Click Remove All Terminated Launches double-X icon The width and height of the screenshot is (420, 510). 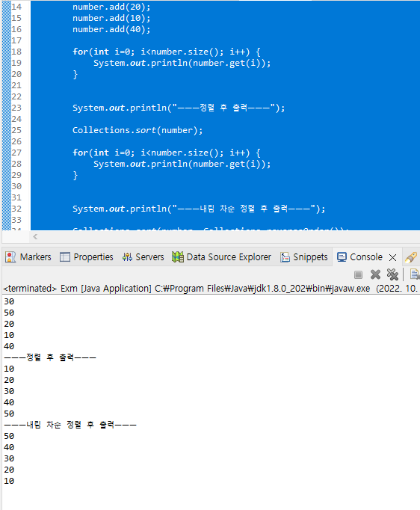coord(392,274)
